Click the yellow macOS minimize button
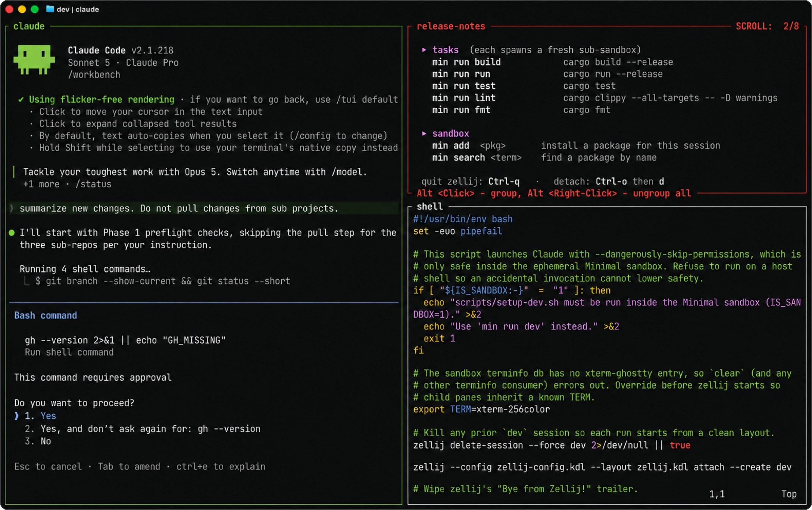The width and height of the screenshot is (812, 510). pyautogui.click(x=22, y=9)
